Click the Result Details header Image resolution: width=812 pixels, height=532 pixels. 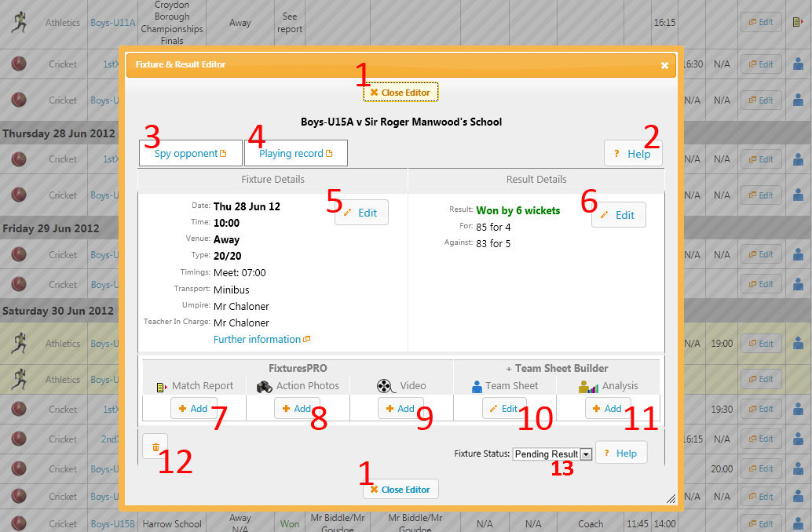point(536,180)
